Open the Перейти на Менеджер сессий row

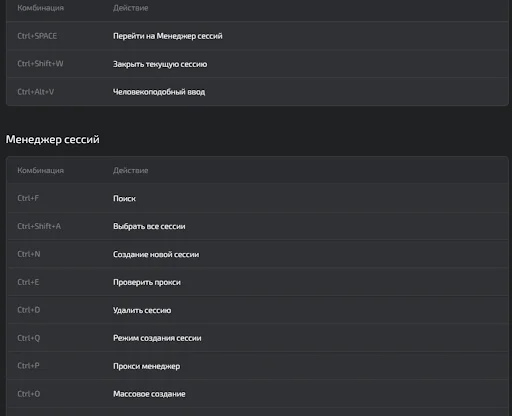(x=257, y=36)
